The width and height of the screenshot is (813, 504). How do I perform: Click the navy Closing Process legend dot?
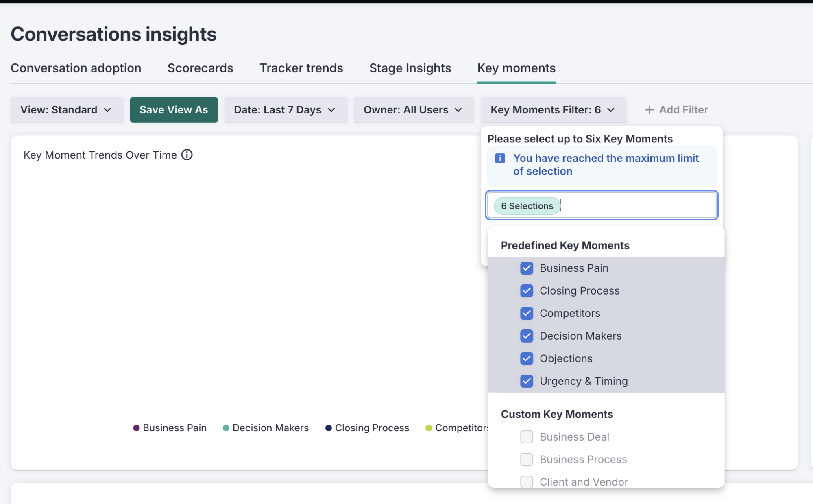329,428
